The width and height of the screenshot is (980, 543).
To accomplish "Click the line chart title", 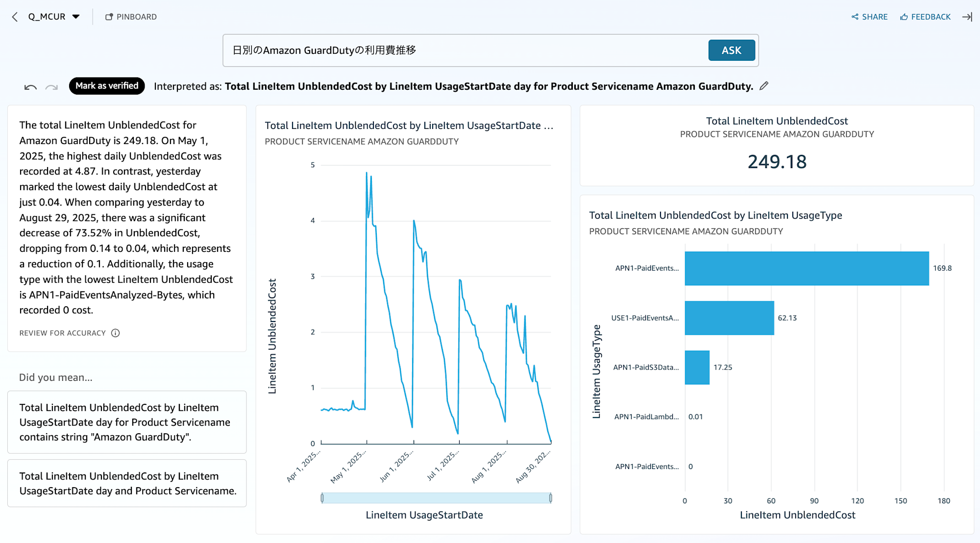I will 409,125.
